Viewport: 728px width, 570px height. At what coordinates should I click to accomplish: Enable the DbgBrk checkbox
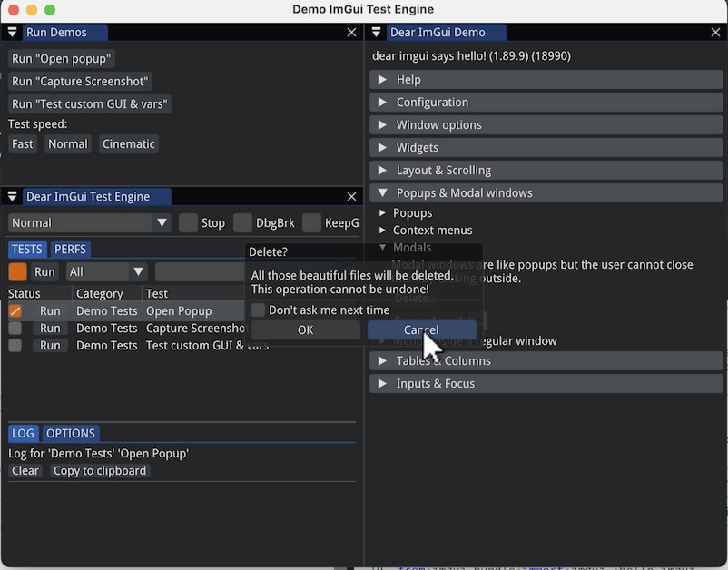point(242,222)
